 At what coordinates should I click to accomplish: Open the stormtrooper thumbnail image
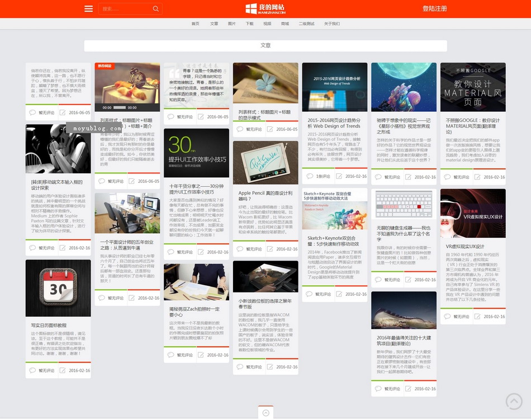coord(58,149)
